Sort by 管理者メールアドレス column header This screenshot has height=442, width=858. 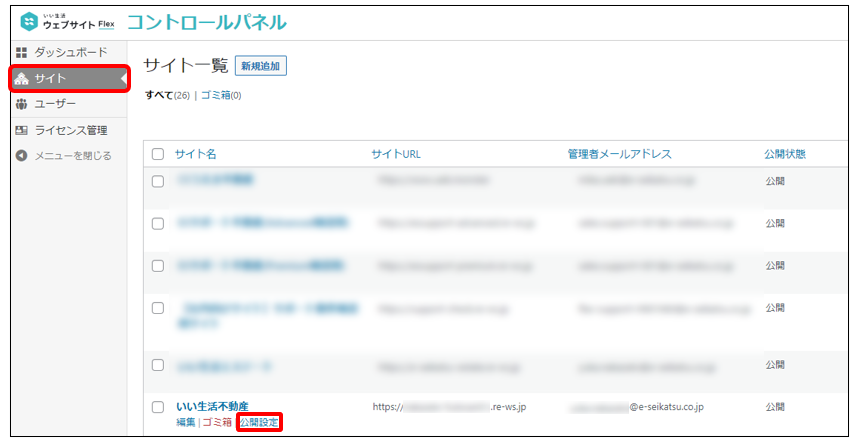[619, 154]
